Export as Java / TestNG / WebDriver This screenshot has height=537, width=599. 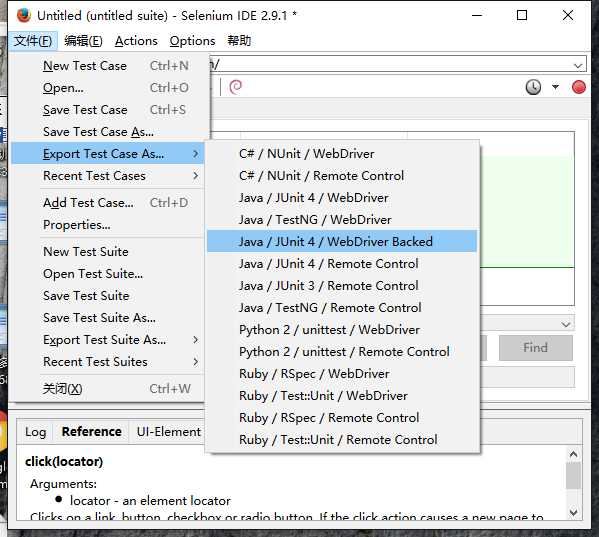[342, 220]
